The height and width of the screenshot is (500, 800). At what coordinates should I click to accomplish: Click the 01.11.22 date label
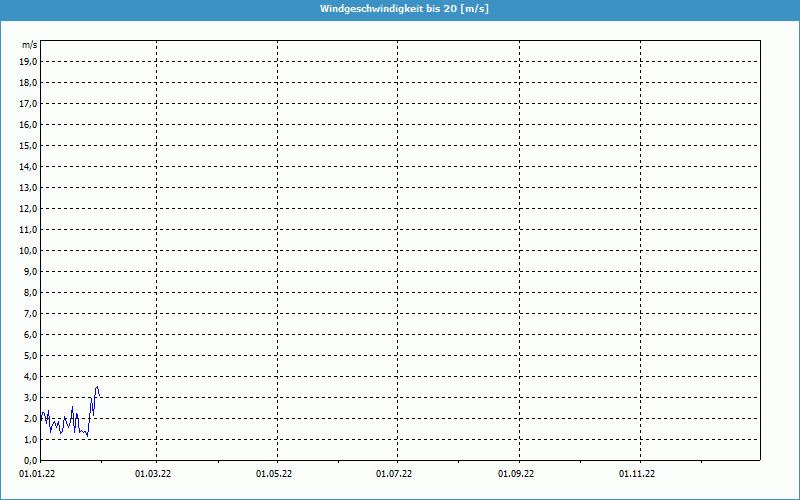click(637, 474)
